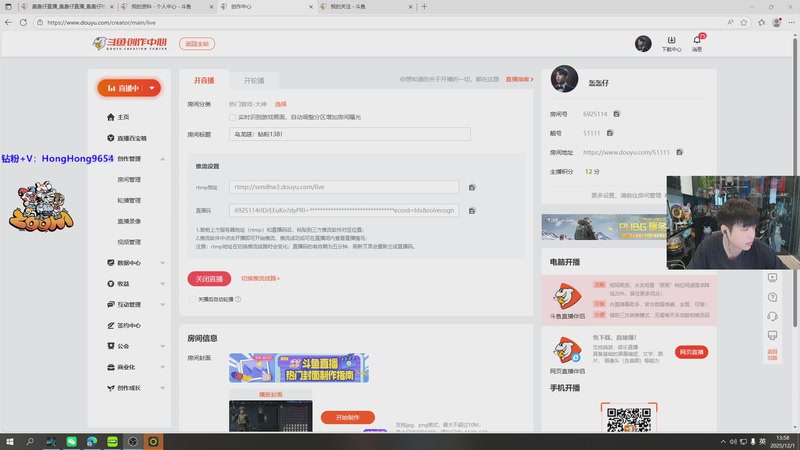800x450 pixels.
Task: Open OBS Studio from the taskbar
Action: point(133,441)
